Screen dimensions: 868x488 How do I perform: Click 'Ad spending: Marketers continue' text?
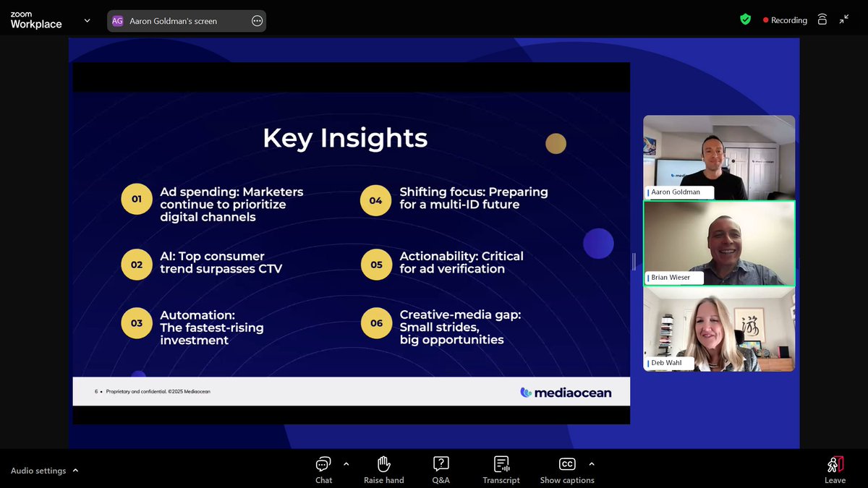[x=231, y=204]
